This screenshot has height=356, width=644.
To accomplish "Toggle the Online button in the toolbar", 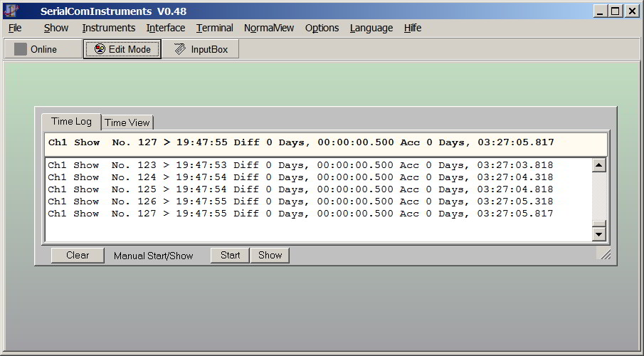I will pos(43,49).
